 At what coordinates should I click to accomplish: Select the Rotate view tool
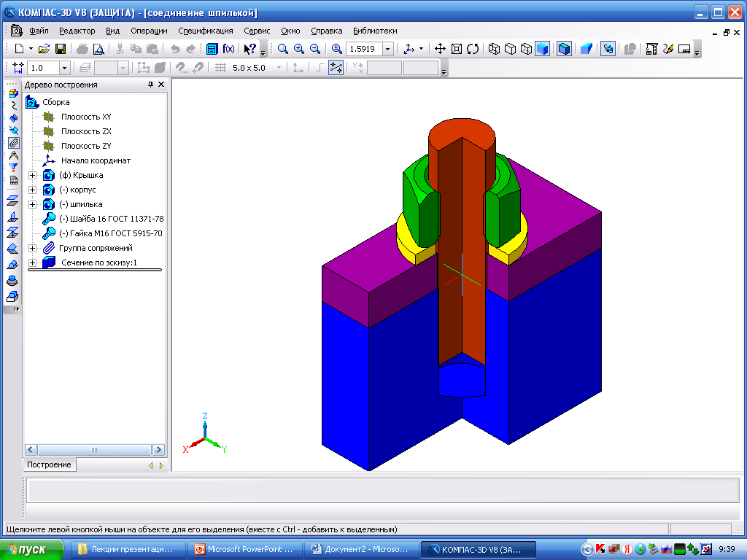473,49
